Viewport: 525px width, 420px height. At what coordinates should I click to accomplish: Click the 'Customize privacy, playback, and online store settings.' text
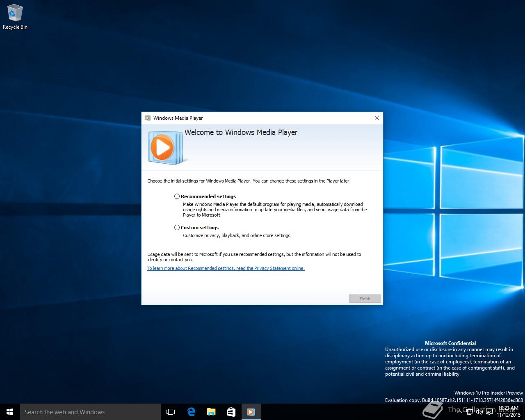click(237, 235)
